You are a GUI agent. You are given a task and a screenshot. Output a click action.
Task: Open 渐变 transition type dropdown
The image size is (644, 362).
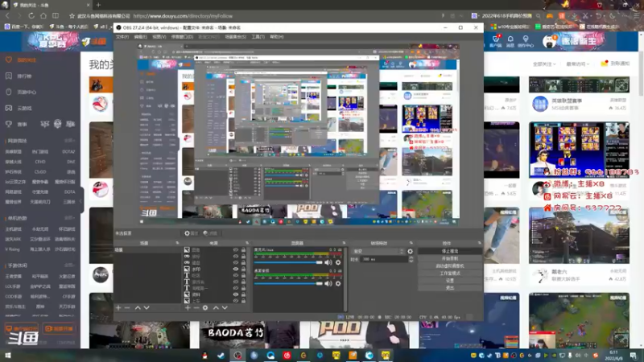(378, 251)
